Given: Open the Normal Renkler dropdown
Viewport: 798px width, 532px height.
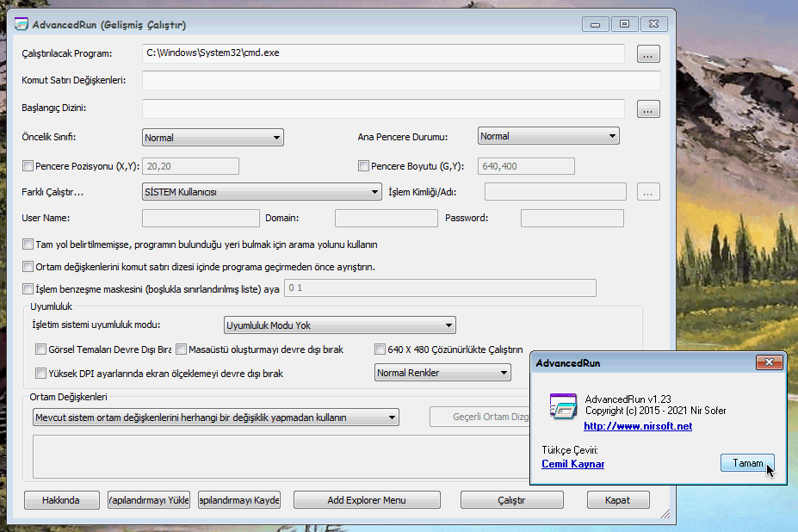Looking at the screenshot, I should tap(442, 373).
